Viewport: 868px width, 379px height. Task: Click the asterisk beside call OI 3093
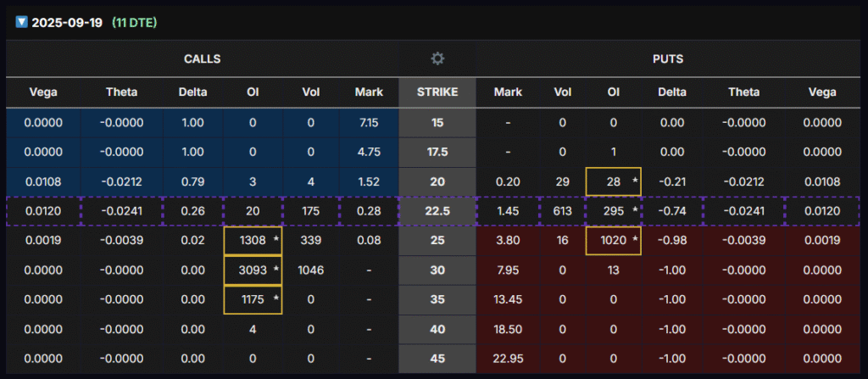[x=275, y=270]
